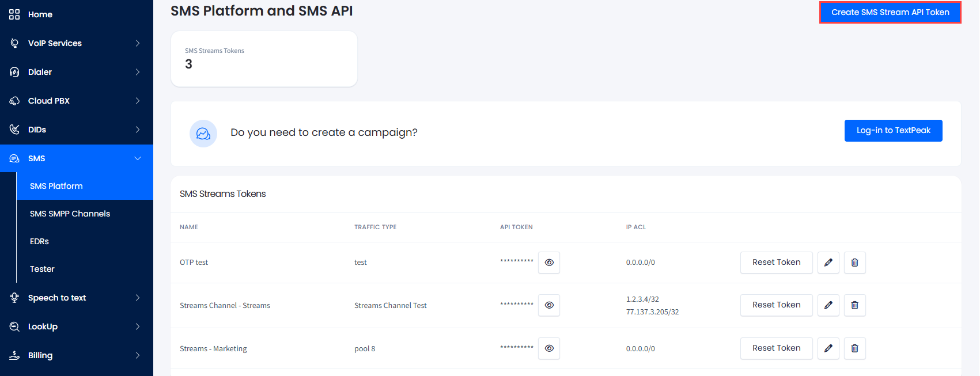Image resolution: width=980 pixels, height=376 pixels.
Task: Reveal the OTP test API token
Action: point(549,263)
